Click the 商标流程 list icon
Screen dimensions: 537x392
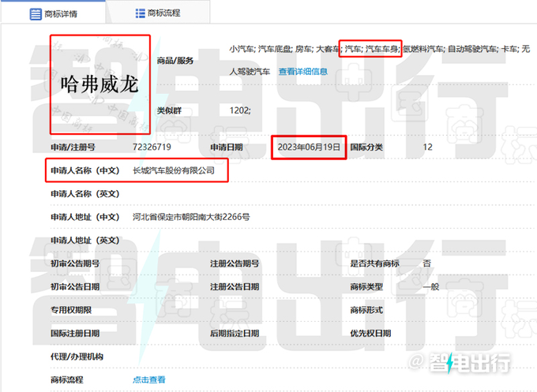[140, 13]
